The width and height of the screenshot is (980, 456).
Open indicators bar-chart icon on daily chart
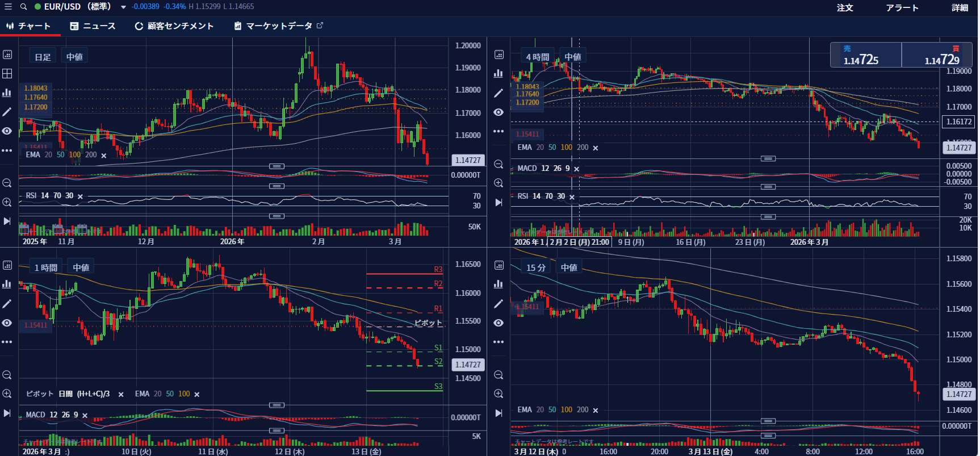[x=7, y=93]
